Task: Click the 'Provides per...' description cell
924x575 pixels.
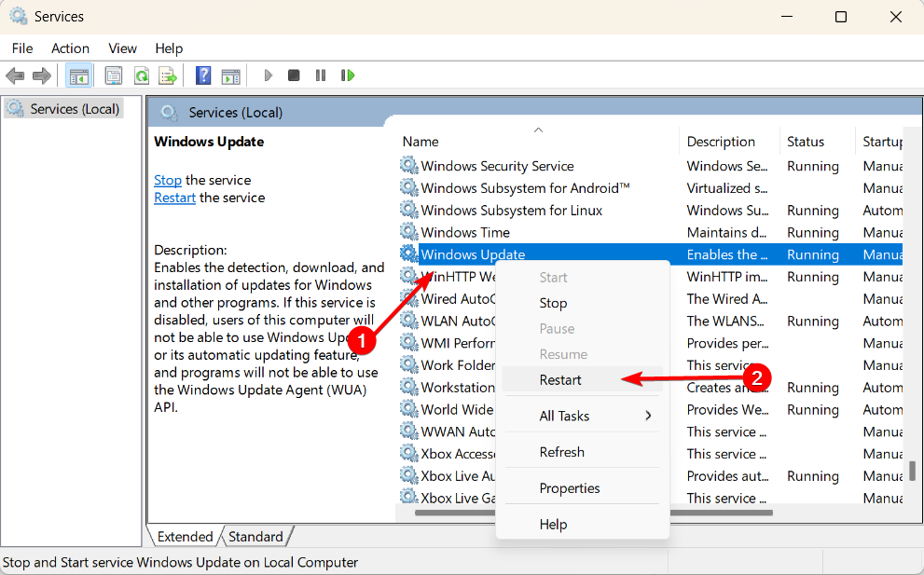Action: [728, 343]
